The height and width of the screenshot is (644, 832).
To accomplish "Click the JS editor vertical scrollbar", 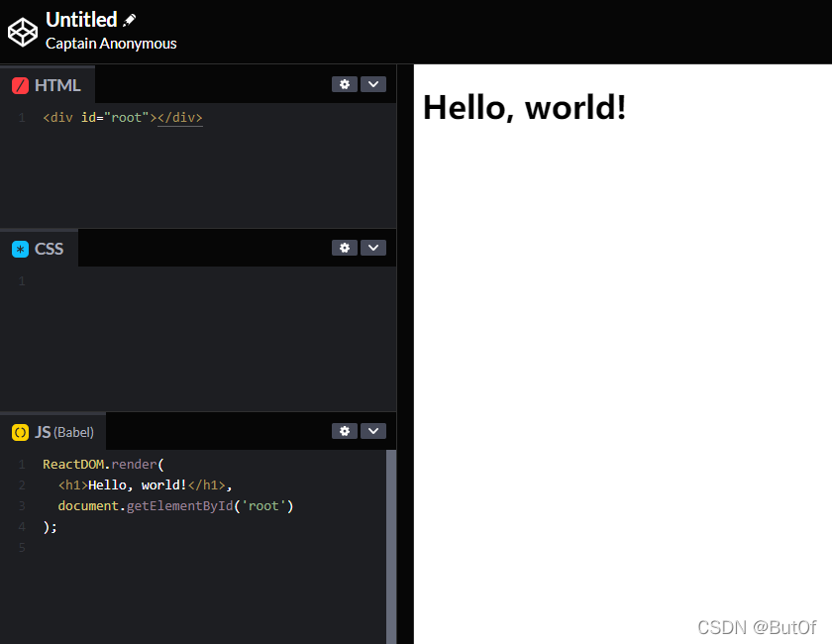I will coord(391,547).
